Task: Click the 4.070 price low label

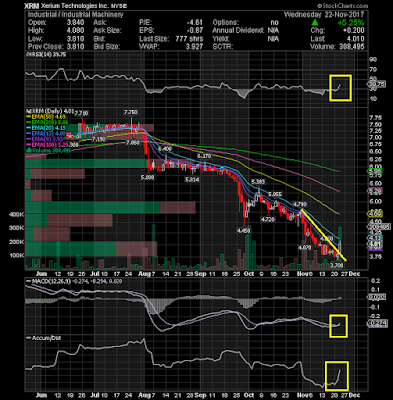Action: coord(304,247)
